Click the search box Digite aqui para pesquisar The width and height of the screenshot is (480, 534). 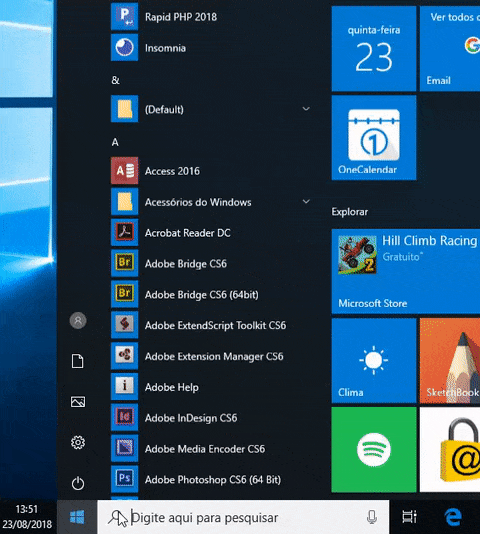click(243, 517)
